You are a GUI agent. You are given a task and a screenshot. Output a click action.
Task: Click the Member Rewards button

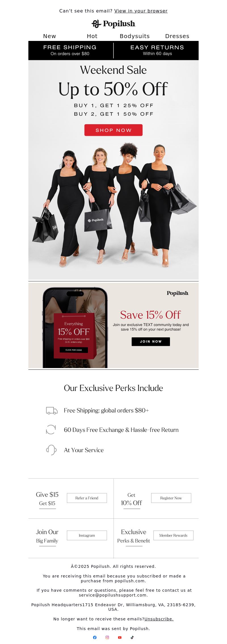173,535
